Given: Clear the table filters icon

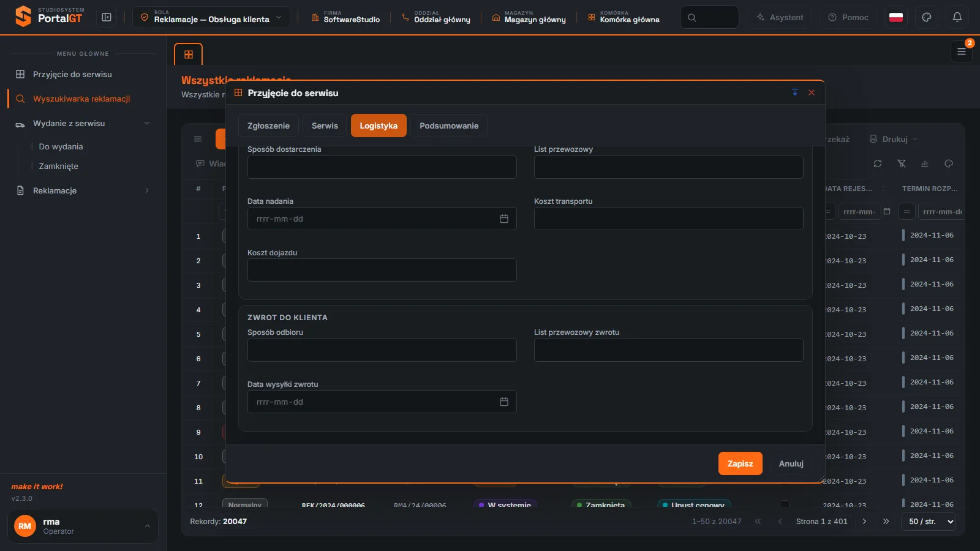Looking at the screenshot, I should click(x=902, y=163).
